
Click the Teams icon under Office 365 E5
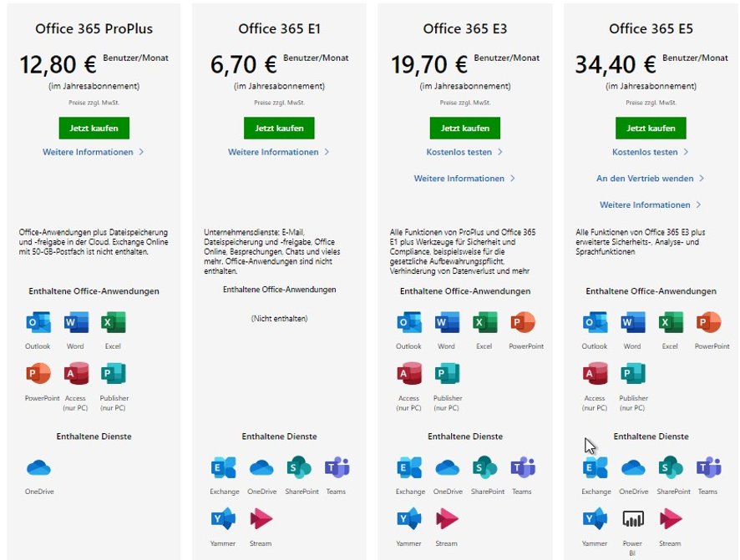708,467
